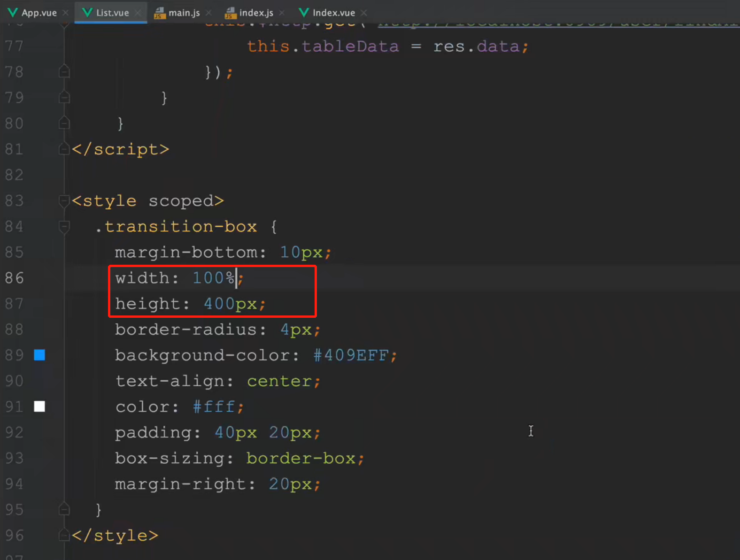Viewport: 740px width, 560px height.
Task: Click the '100%' width value
Action: (x=214, y=278)
